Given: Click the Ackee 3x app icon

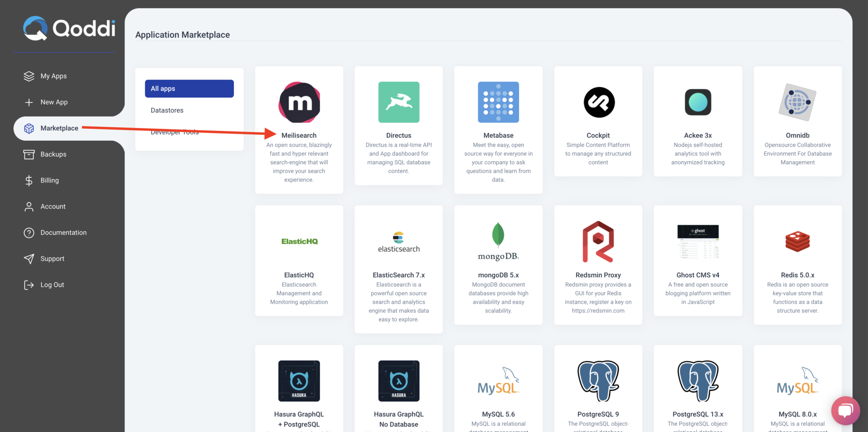Looking at the screenshot, I should pos(698,102).
